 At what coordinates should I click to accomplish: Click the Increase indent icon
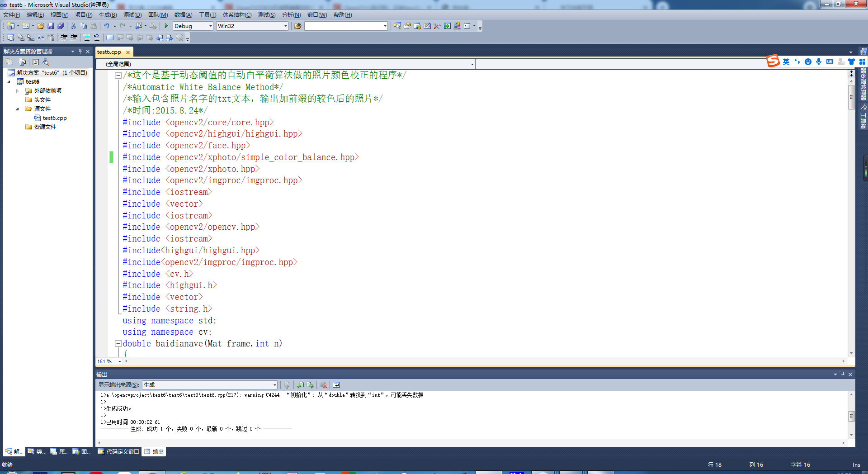pos(74,38)
